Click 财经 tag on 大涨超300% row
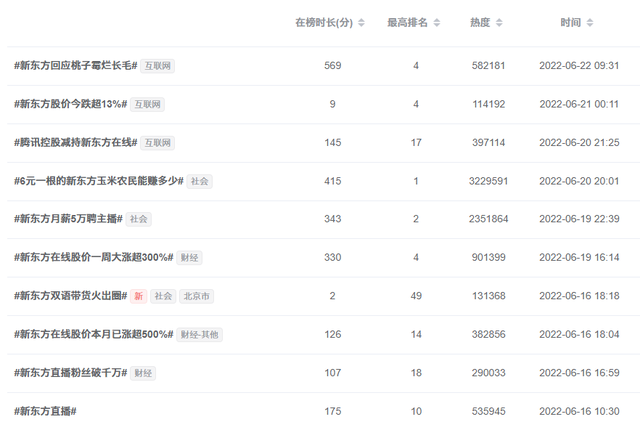640x430 pixels. tap(189, 258)
